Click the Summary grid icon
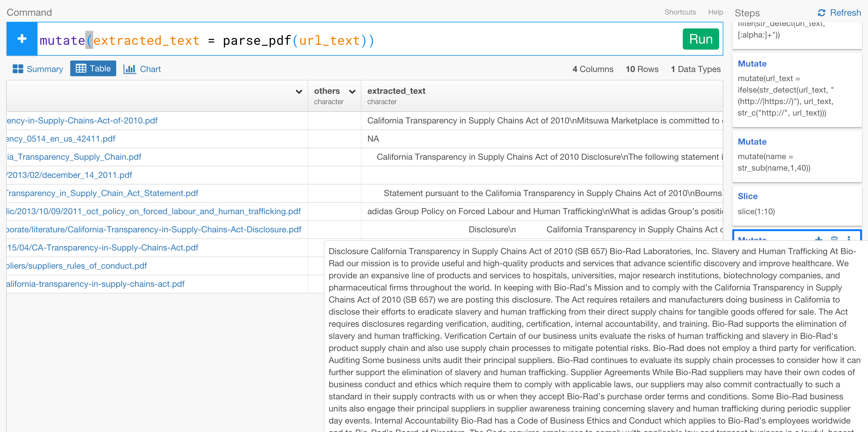Viewport: 868px width, 432px height. pyautogui.click(x=18, y=69)
